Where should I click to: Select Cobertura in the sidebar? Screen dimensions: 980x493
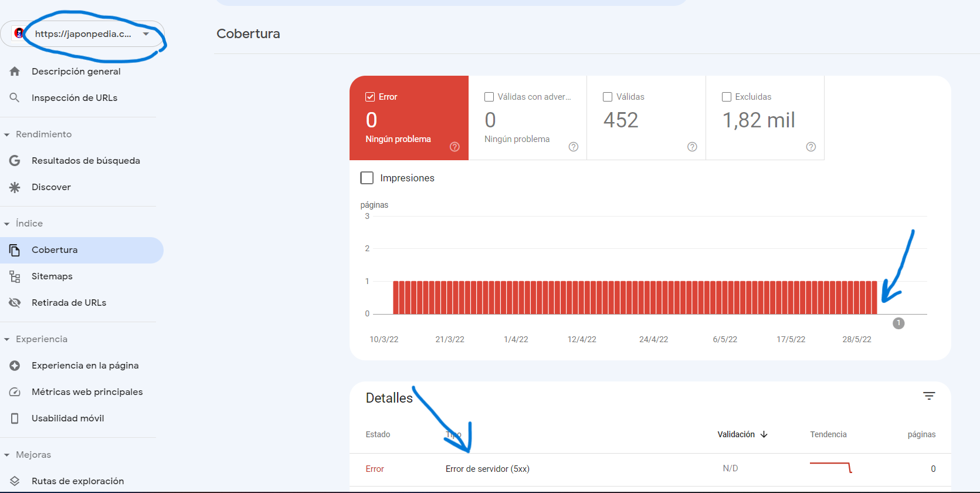click(x=82, y=250)
